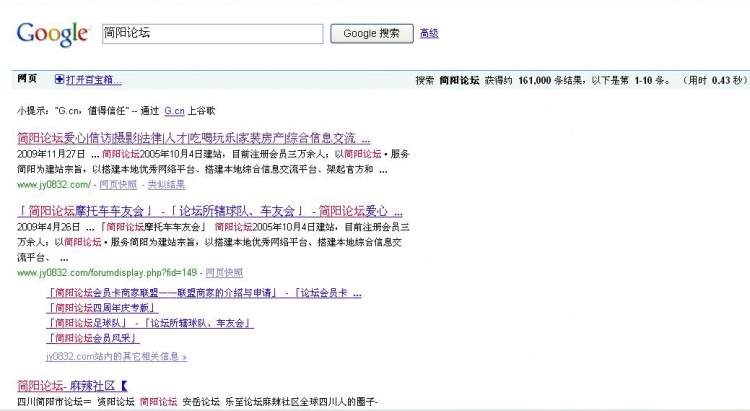Click date text 2009年11月27日
Screen dimensions: 750x411
pos(51,154)
